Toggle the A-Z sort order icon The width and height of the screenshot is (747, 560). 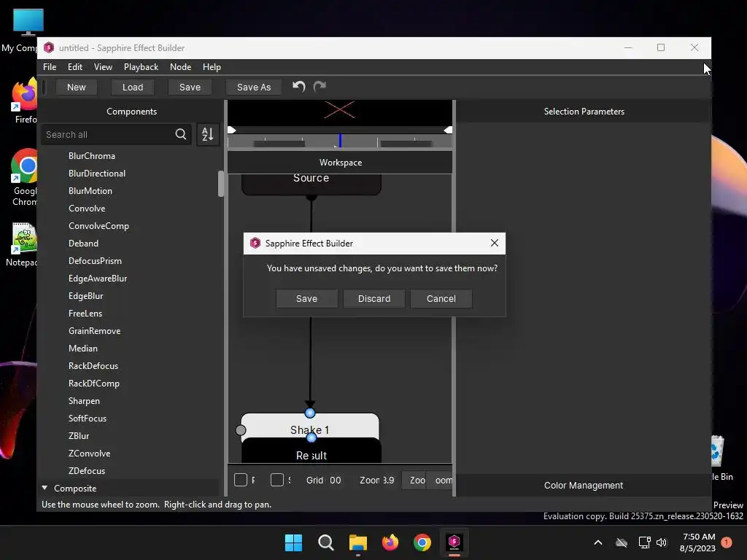click(x=208, y=134)
